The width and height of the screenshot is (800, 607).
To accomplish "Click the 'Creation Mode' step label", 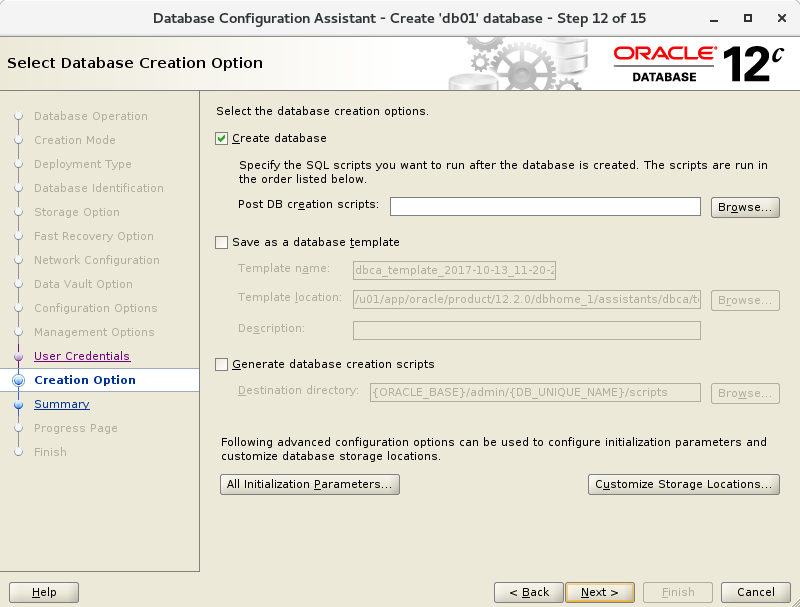I will [x=75, y=140].
